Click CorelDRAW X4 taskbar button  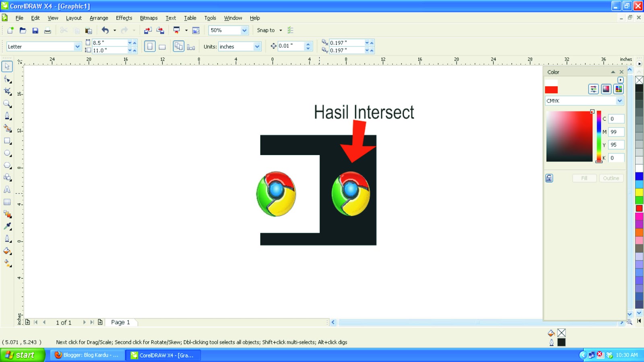click(x=163, y=355)
